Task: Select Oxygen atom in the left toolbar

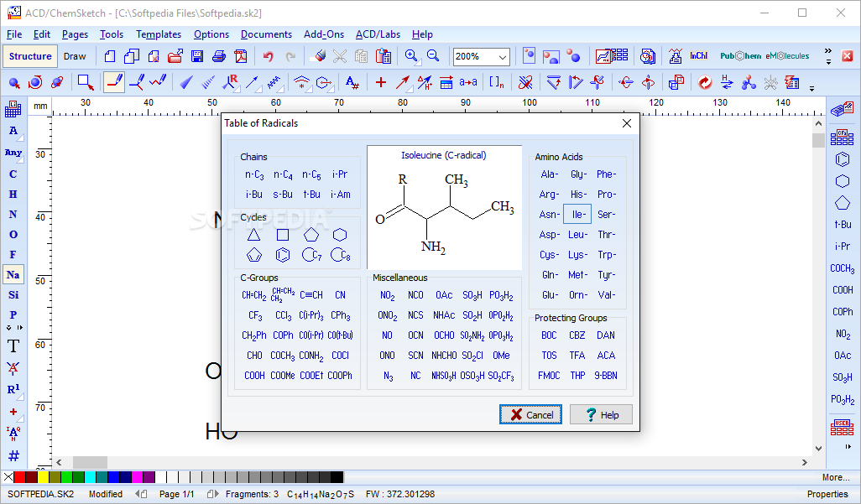Action: (13, 235)
